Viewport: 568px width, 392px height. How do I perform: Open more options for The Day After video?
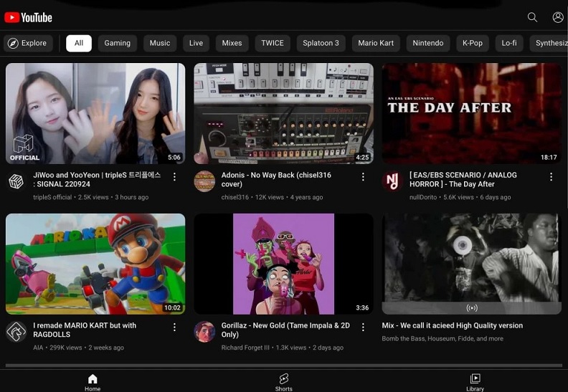551,177
